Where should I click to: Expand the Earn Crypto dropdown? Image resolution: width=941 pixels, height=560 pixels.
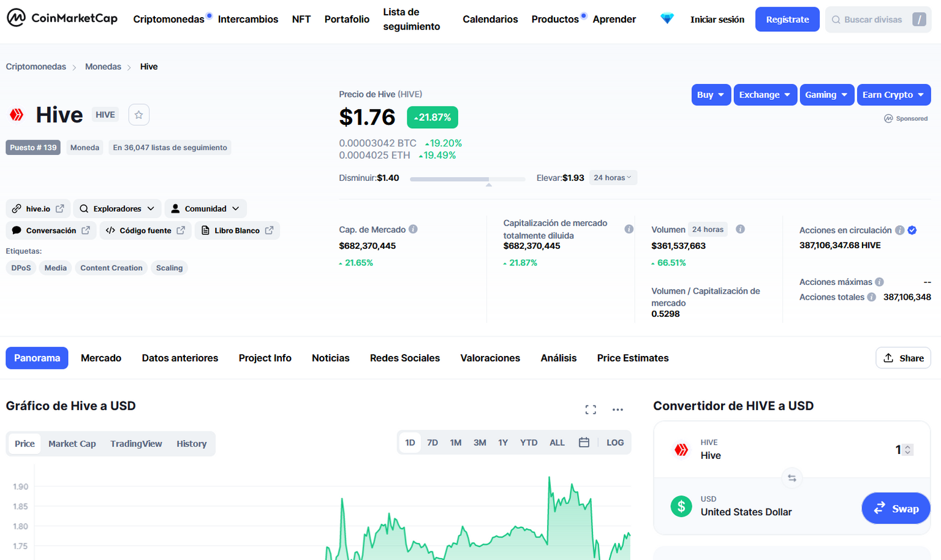click(x=894, y=95)
